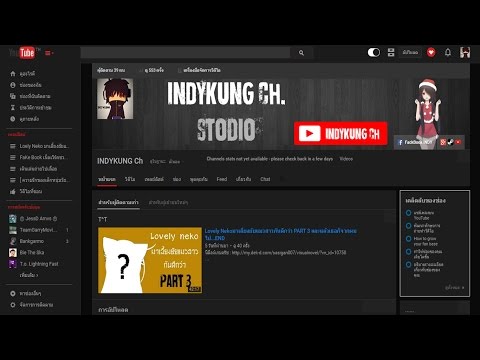The image size is (480, 360).
Task: Open the grid layout icon beside the toggle
Action: tap(391, 52)
